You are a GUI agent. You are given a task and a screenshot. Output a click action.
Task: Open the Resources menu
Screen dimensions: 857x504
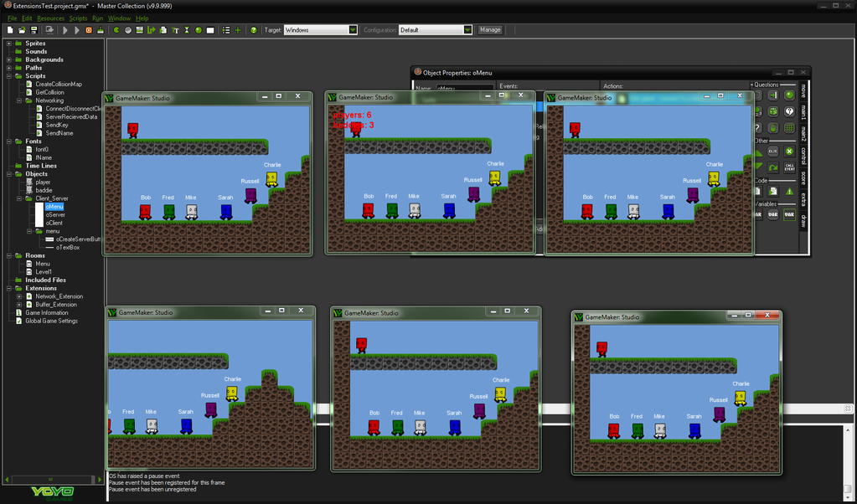[50, 18]
